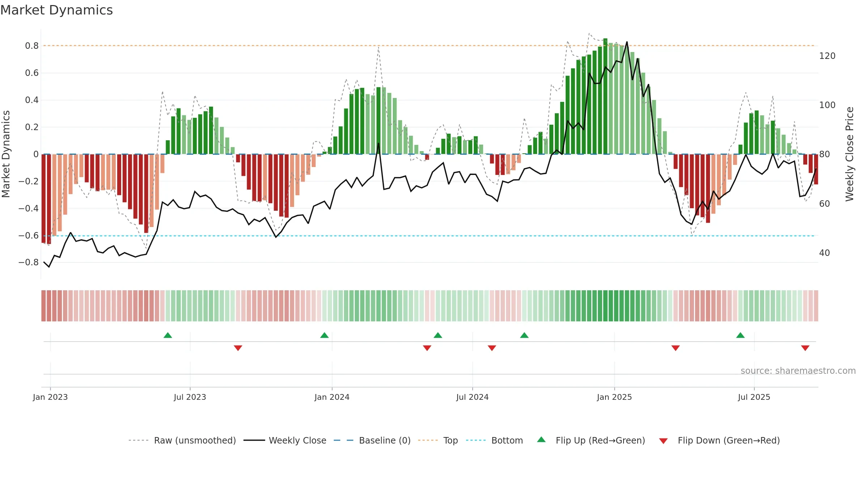This screenshot has width=868, height=488.
Task: Click the red flip-down marker just after Jul 2024
Action: (x=492, y=348)
